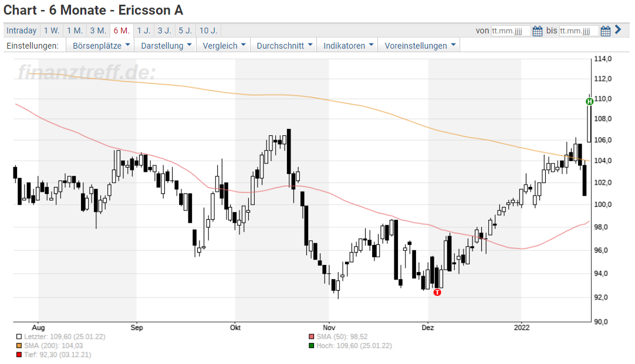The image size is (635, 364).
Task: Expand the Durchschnitt dropdown
Action: pos(284,45)
